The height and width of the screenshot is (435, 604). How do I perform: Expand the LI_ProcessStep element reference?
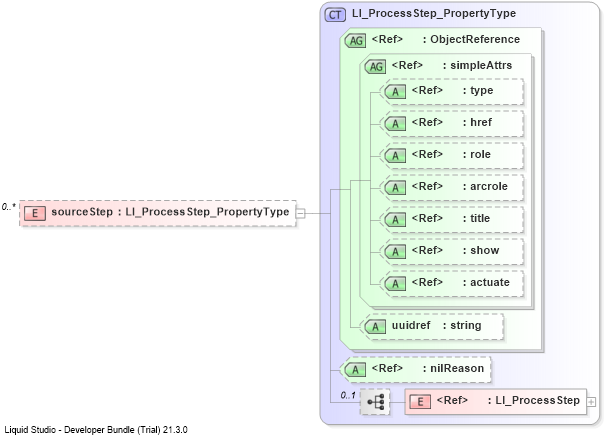coord(591,402)
